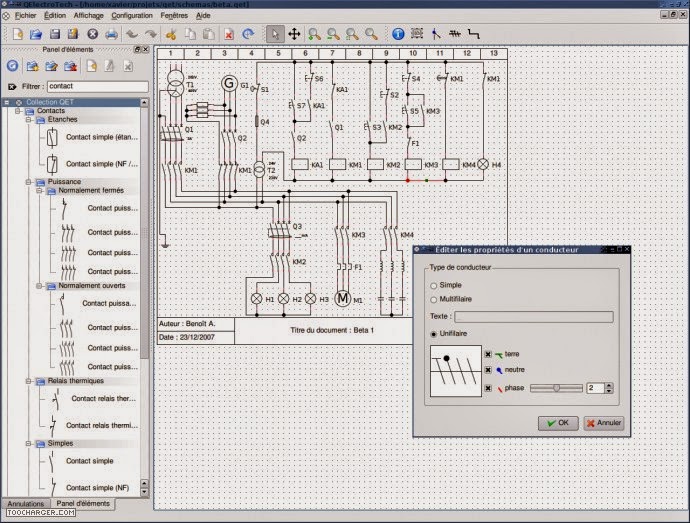
Task: Copy the selected elements
Action: click(x=190, y=34)
